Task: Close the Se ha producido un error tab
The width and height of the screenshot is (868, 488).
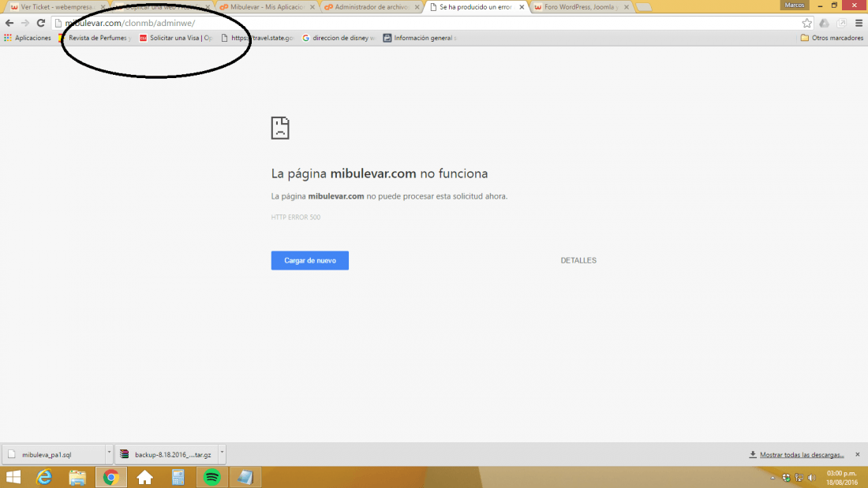Action: (522, 7)
